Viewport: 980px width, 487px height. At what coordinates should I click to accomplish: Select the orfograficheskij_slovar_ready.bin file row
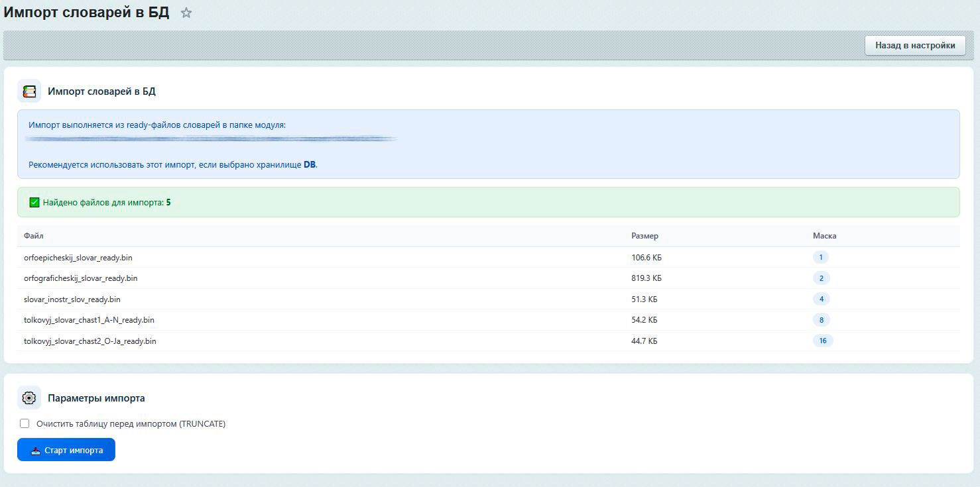(x=80, y=278)
